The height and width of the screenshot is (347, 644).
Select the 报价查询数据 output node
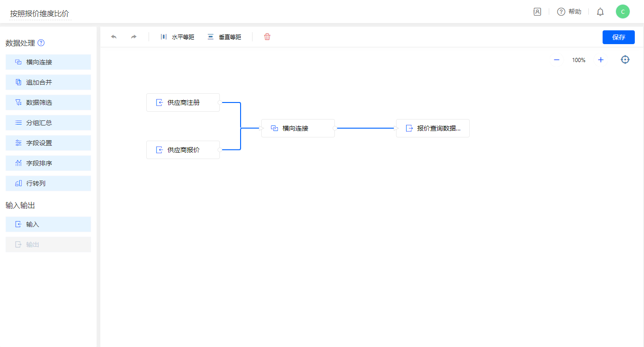[x=433, y=128]
